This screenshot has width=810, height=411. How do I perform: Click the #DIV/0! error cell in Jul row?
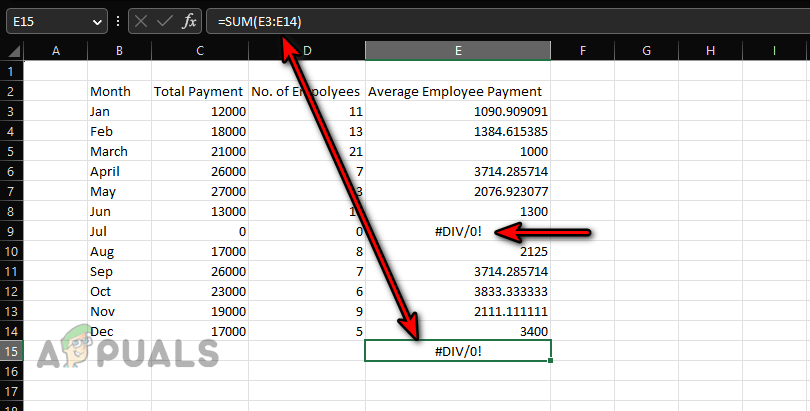point(458,231)
